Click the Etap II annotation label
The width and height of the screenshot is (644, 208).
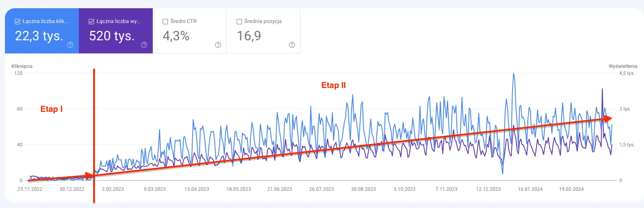point(333,86)
